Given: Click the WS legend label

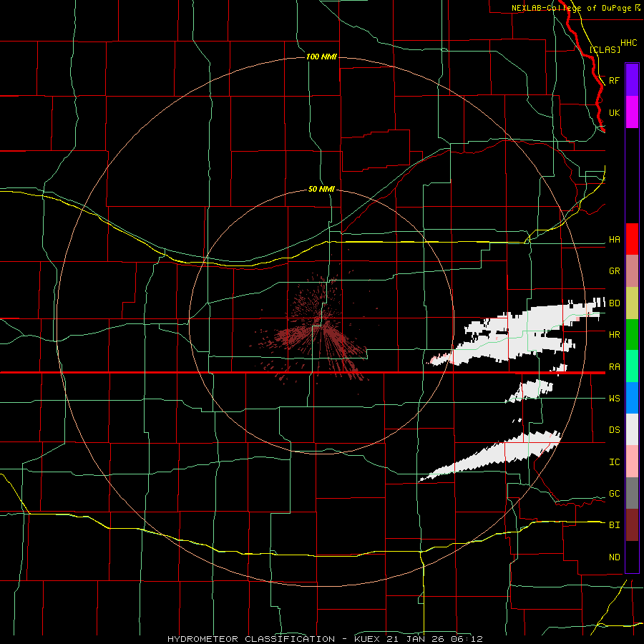Looking at the screenshot, I should (615, 399).
